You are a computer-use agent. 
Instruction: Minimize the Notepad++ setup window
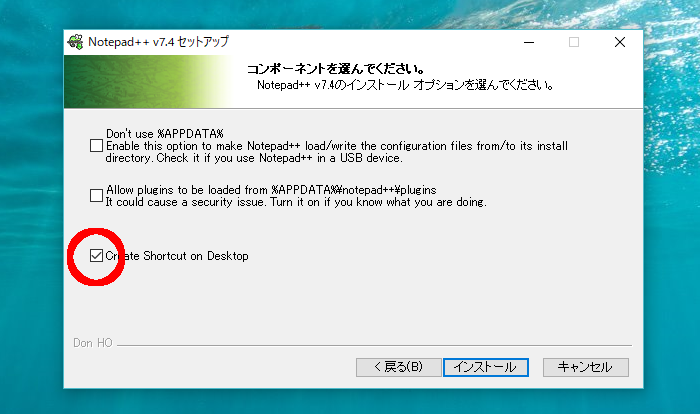coord(529,42)
